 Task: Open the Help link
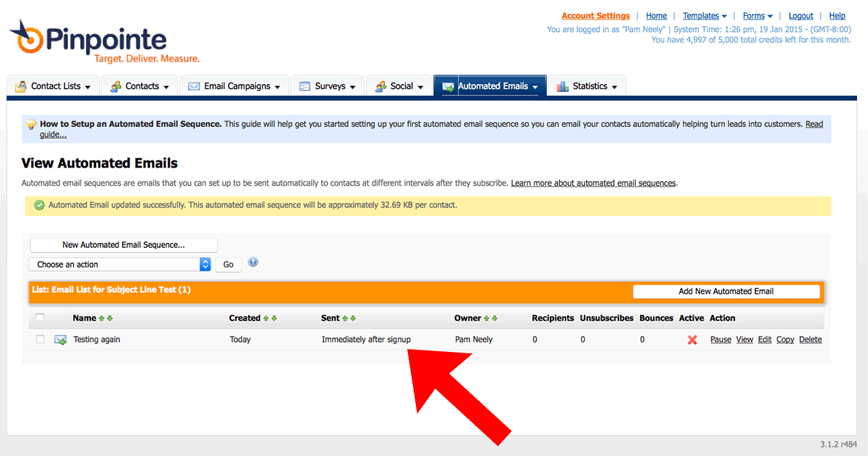(x=837, y=16)
